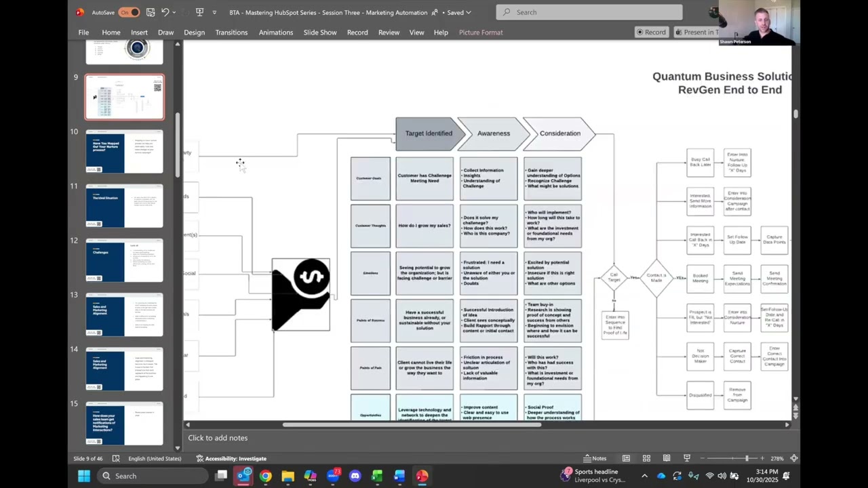Click the horizontal scrollbar left arrow

pos(188,425)
